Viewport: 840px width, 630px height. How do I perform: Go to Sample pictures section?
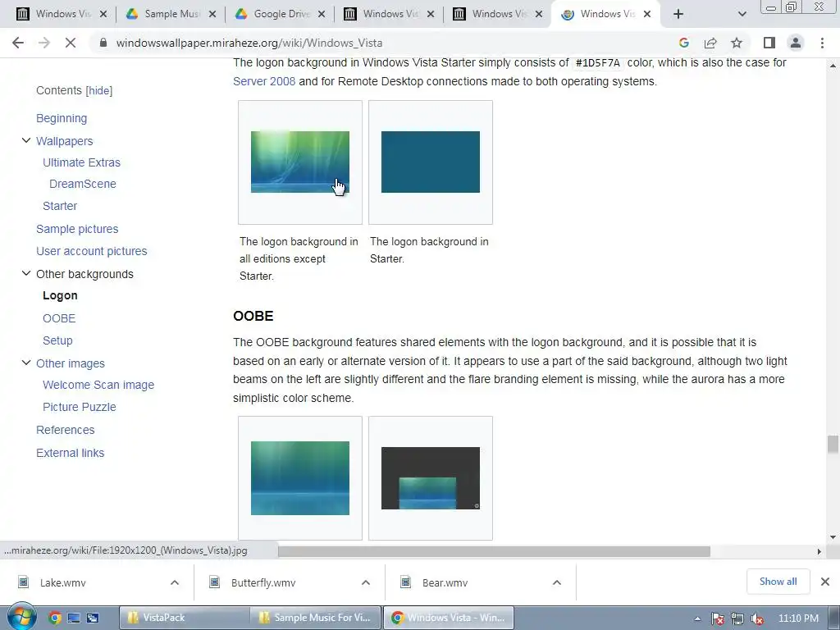click(x=77, y=229)
